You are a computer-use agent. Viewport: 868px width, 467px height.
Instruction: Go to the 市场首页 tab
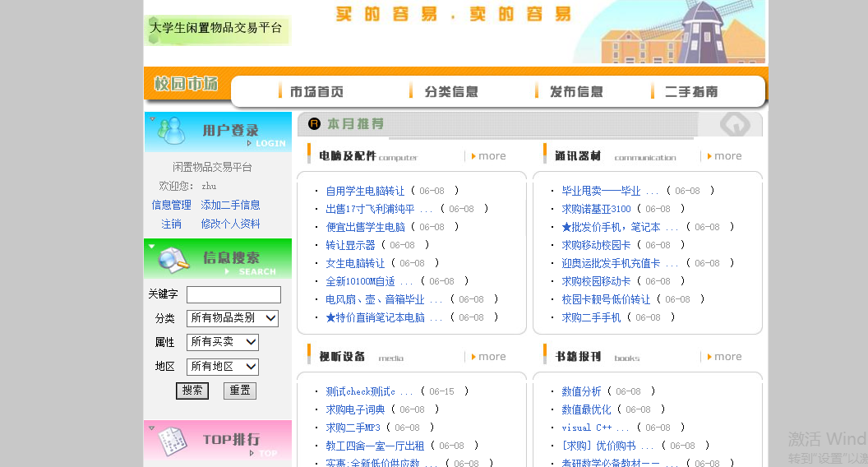[x=316, y=91]
